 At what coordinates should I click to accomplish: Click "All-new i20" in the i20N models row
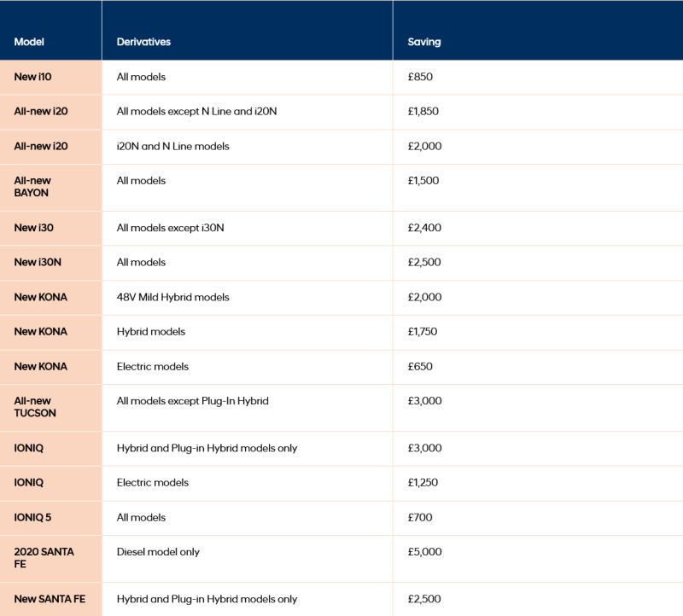coord(41,146)
